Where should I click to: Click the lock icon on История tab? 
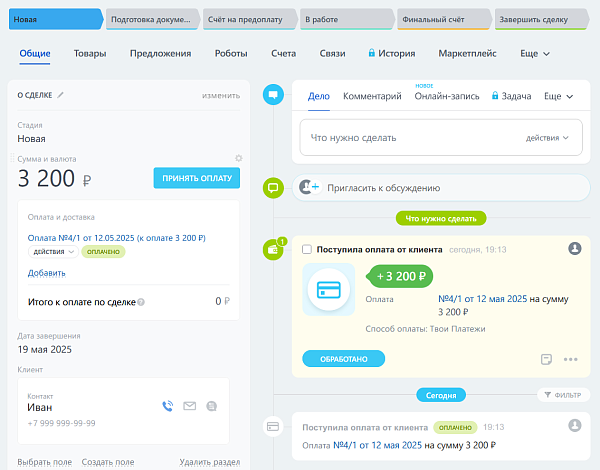371,53
